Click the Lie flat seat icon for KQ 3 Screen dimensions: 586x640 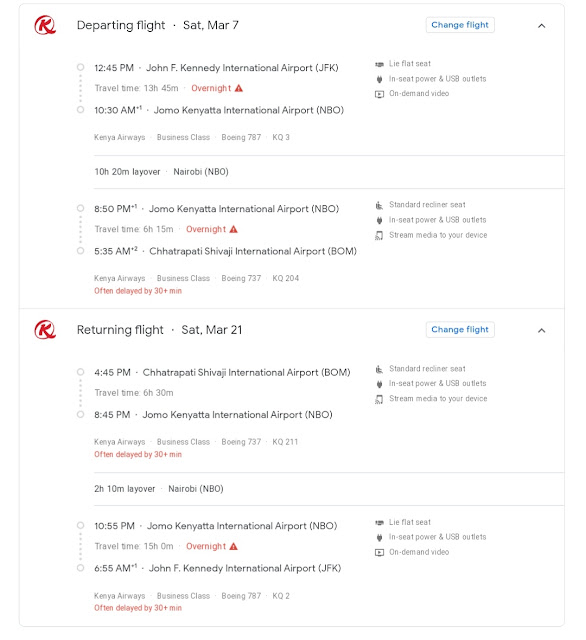click(x=380, y=64)
